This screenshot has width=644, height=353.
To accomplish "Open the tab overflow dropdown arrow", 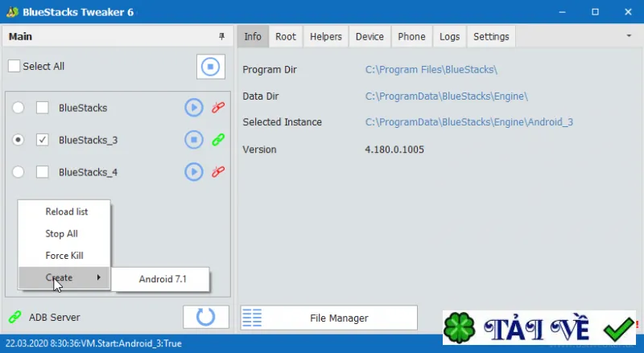I will coord(629,36).
